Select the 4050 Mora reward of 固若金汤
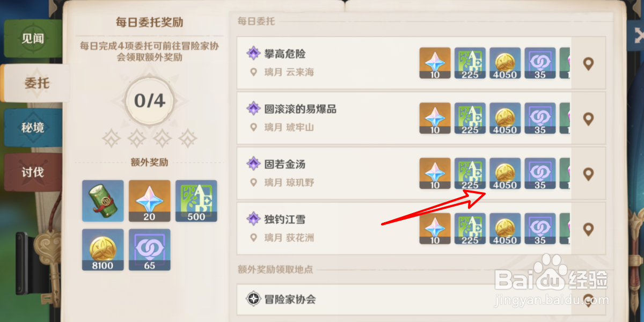Viewport: 644px width, 322px height. click(x=505, y=174)
